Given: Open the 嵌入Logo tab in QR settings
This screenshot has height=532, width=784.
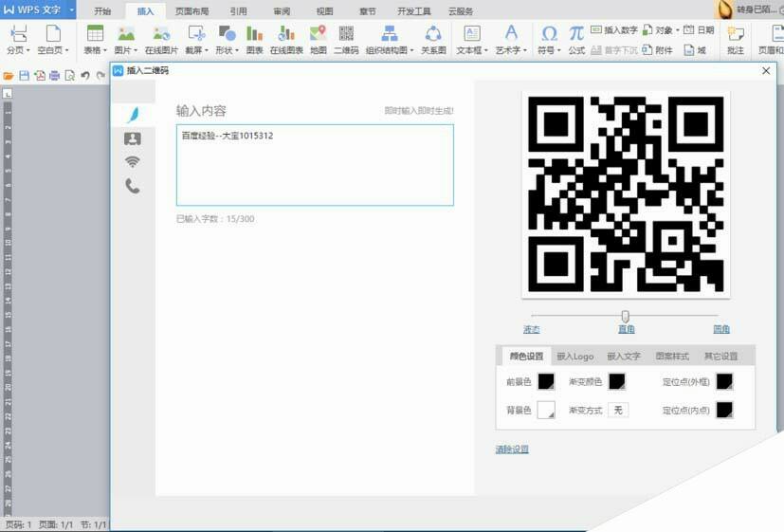Looking at the screenshot, I should coord(575,356).
